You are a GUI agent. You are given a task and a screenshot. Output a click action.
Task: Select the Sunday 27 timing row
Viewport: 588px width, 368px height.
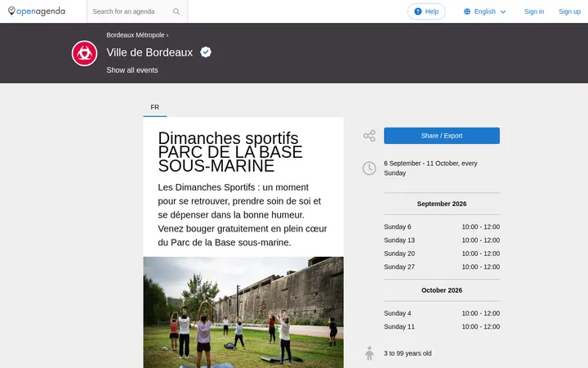click(x=441, y=267)
